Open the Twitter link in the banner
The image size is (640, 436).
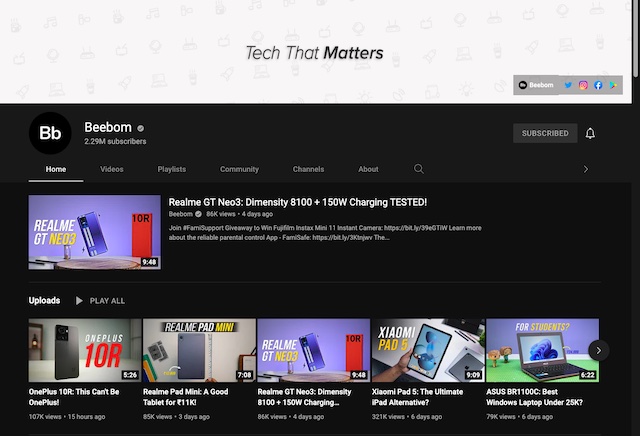tap(568, 85)
